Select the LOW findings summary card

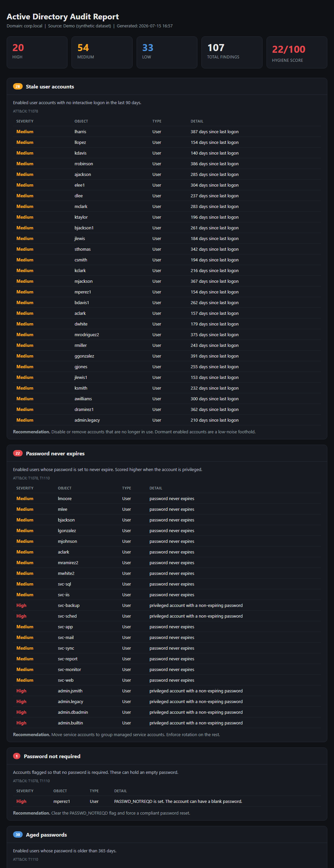pyautogui.click(x=167, y=52)
